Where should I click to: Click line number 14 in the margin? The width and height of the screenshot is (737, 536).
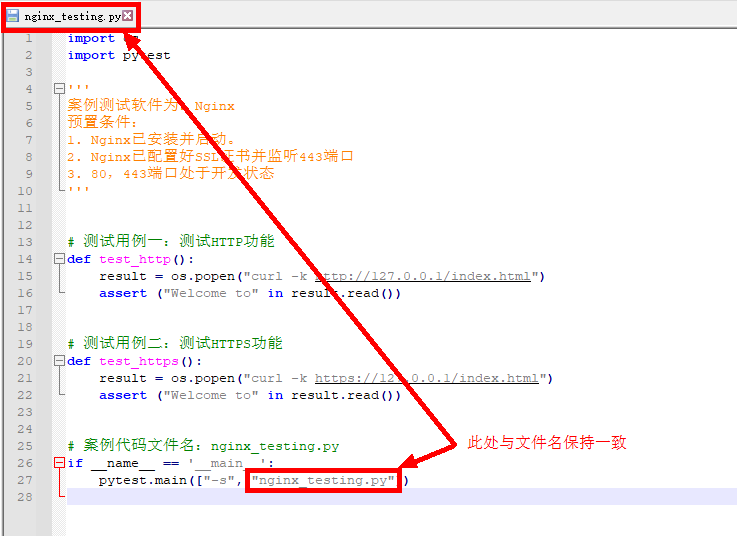(x=25, y=259)
